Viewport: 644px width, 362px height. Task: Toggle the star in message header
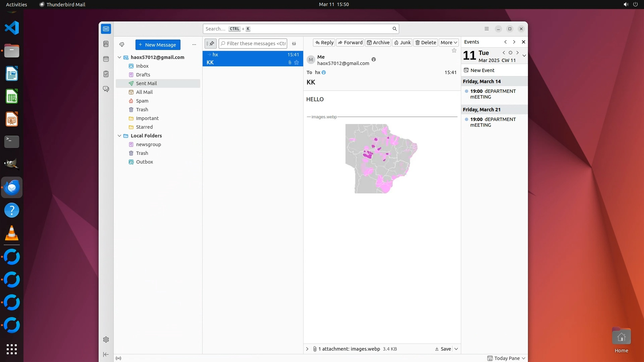[x=454, y=51]
